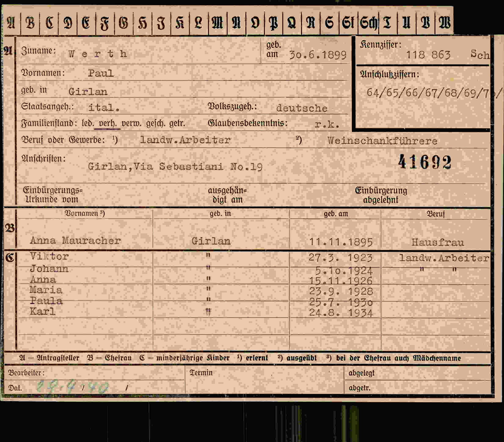Click the birth date '25.7. 1930'

pyautogui.click(x=341, y=302)
